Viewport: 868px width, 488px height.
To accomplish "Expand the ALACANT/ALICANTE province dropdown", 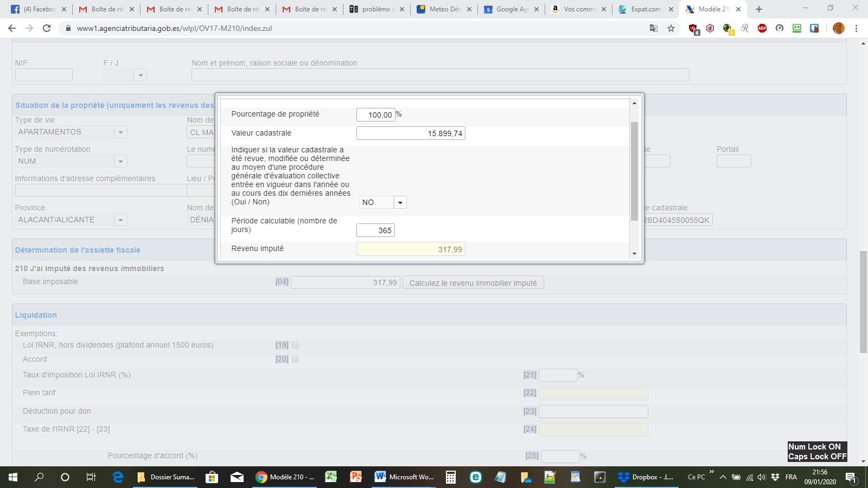I will (120, 220).
